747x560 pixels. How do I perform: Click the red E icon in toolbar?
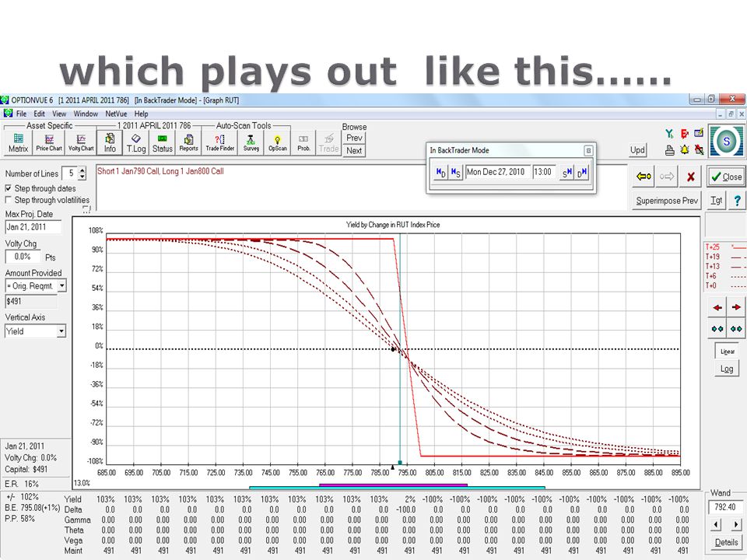[685, 135]
